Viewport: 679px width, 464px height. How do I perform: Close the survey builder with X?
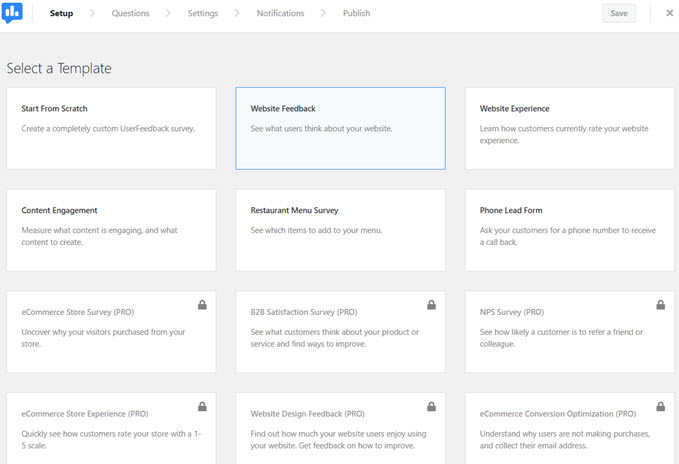click(669, 13)
